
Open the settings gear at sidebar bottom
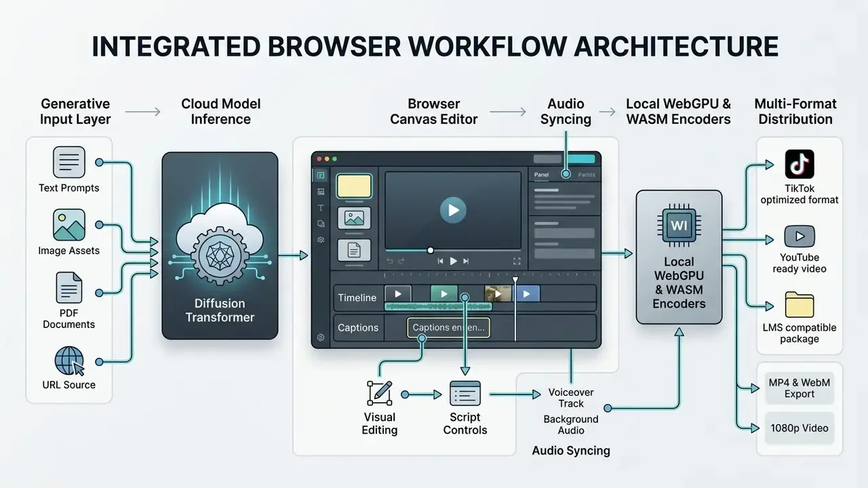(x=321, y=338)
